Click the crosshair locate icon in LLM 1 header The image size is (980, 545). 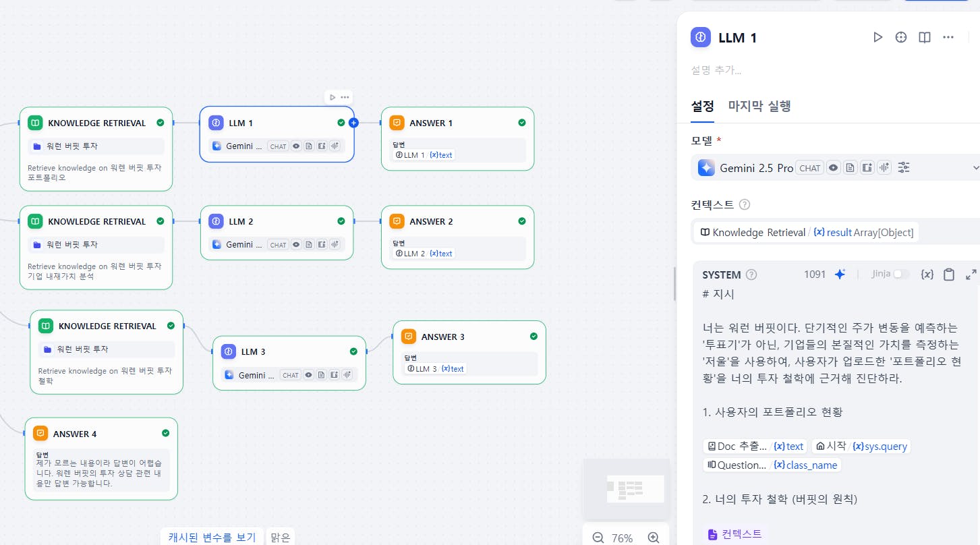point(901,38)
